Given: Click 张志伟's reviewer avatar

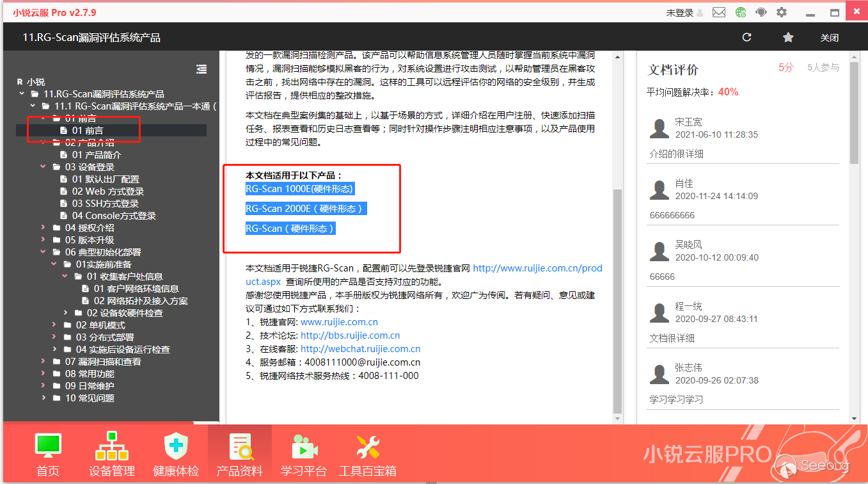Looking at the screenshot, I should (659, 375).
